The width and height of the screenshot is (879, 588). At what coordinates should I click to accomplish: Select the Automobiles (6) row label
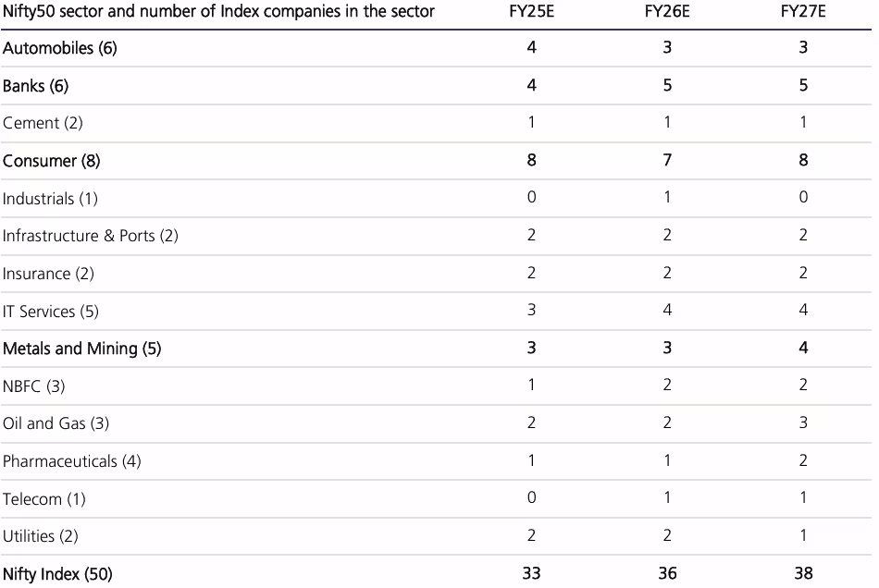(60, 48)
